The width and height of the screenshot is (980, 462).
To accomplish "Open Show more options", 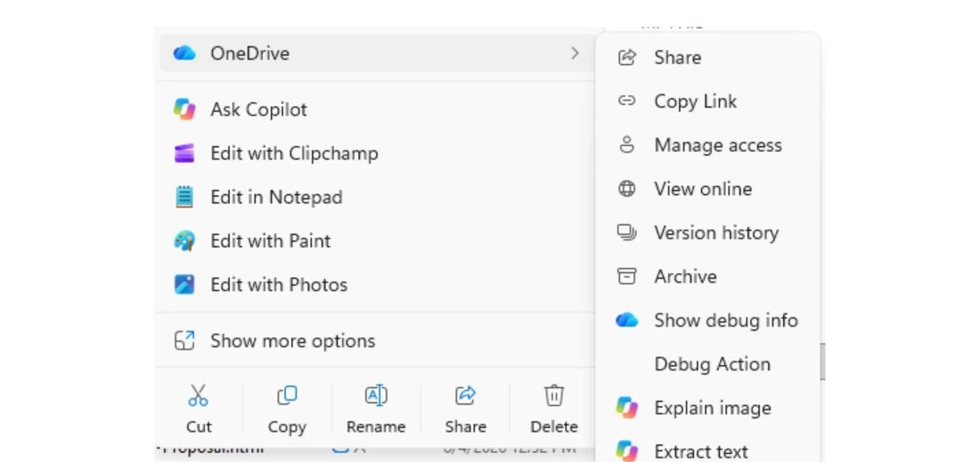I will [x=378, y=340].
